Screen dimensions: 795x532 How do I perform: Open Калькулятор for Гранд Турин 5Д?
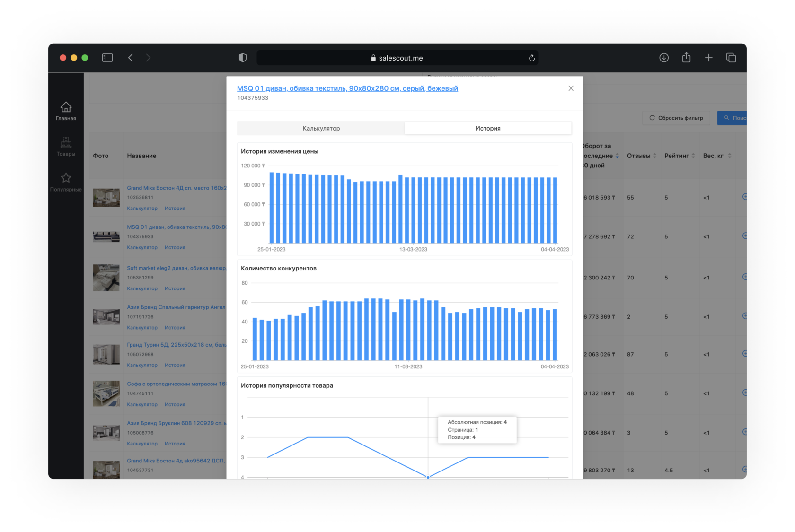(x=142, y=365)
